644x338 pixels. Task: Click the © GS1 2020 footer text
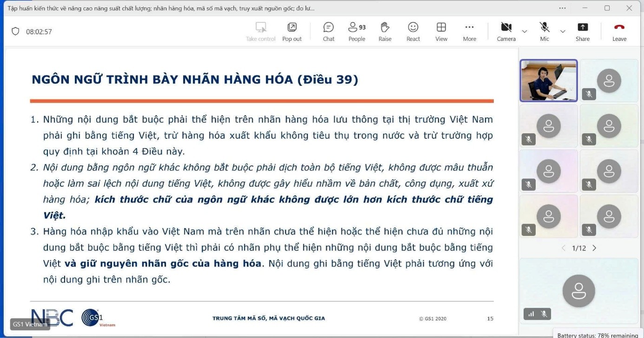point(433,318)
